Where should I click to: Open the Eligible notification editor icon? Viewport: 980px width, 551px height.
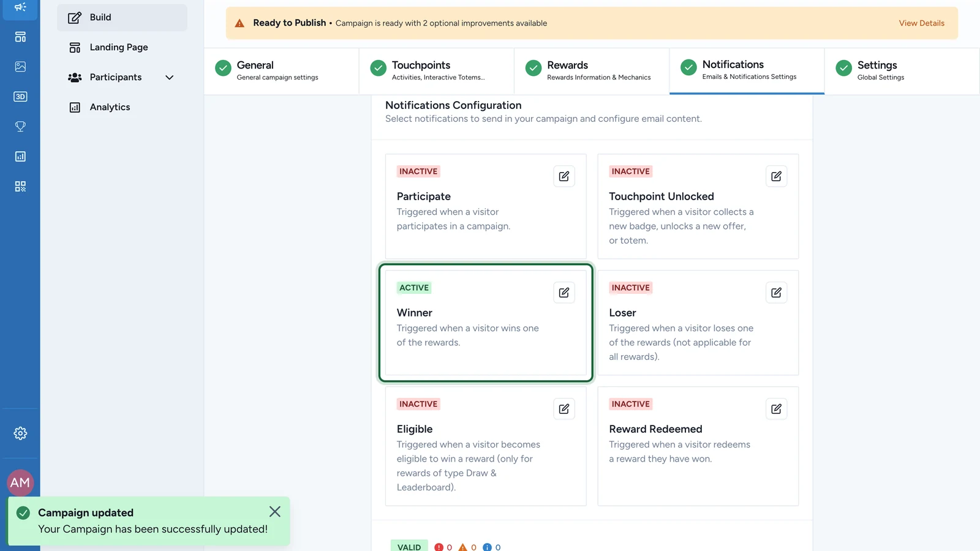tap(564, 409)
